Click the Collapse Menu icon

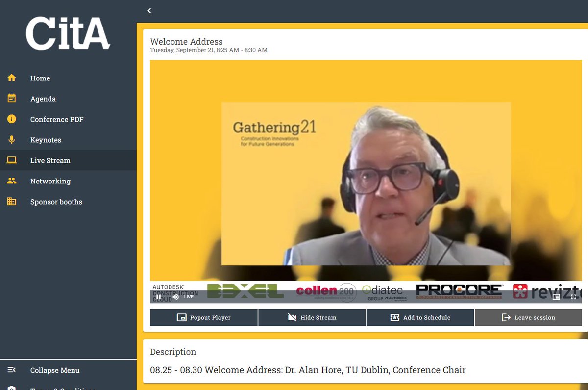12,370
